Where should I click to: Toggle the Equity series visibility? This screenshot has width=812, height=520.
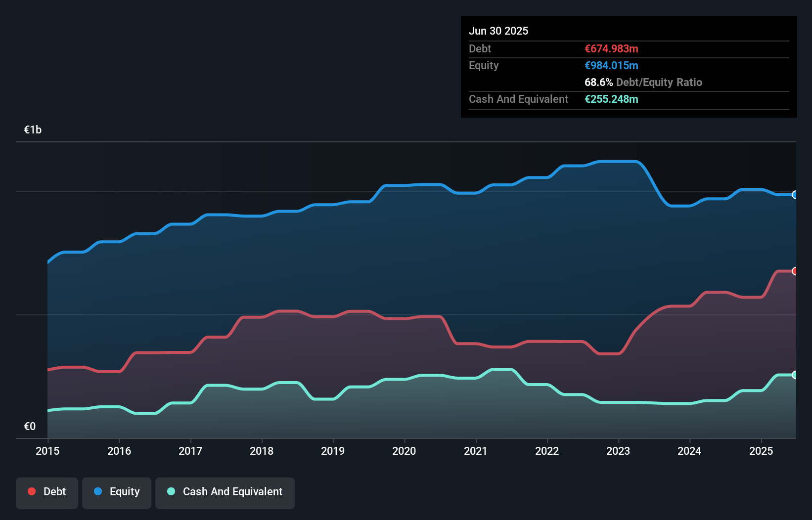coord(117,493)
